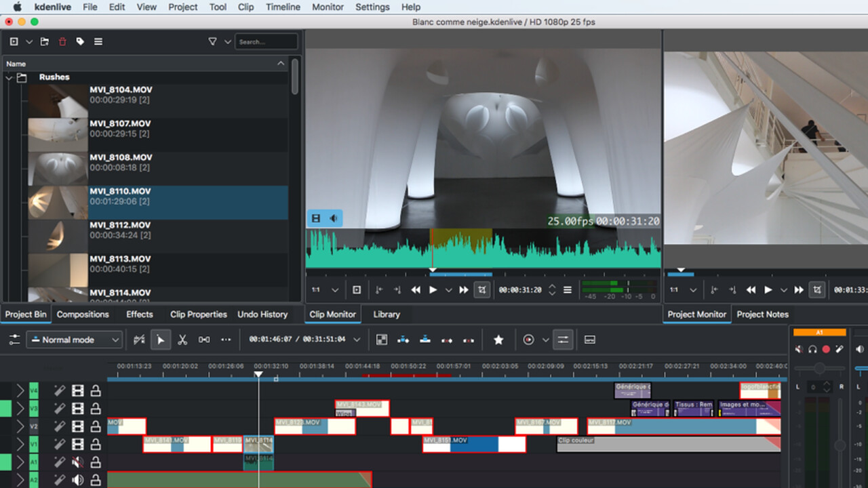This screenshot has height=488, width=868.
Task: Switch to the Library tab
Action: click(x=387, y=314)
